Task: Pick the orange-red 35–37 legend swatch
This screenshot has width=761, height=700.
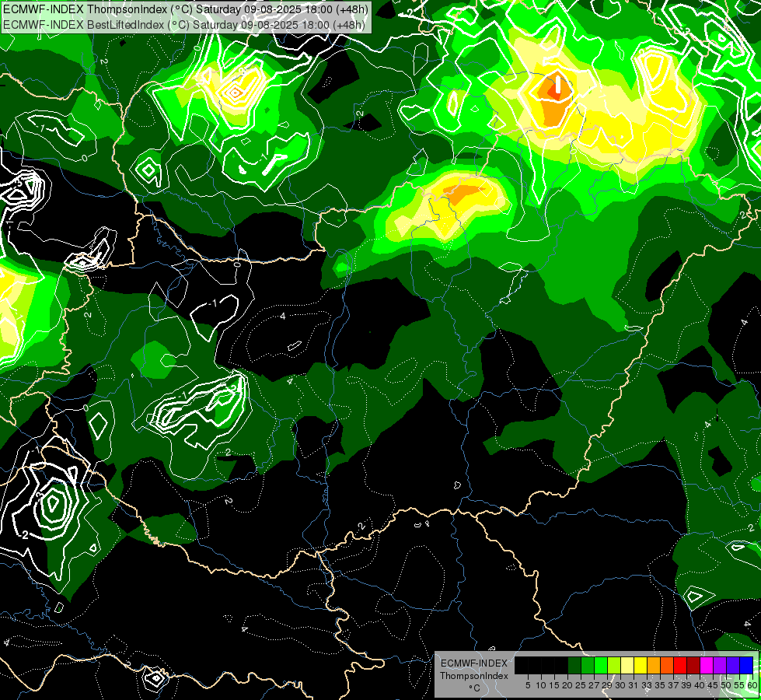Action: click(667, 665)
